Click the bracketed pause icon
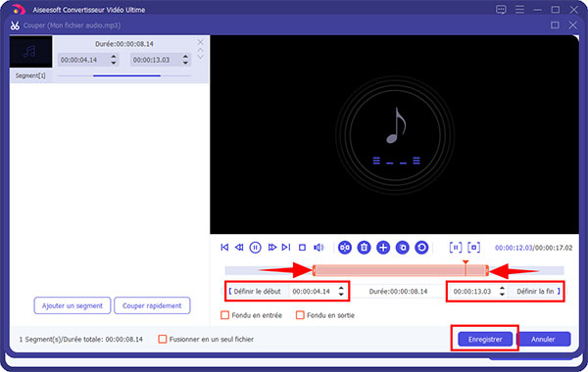 click(x=456, y=248)
